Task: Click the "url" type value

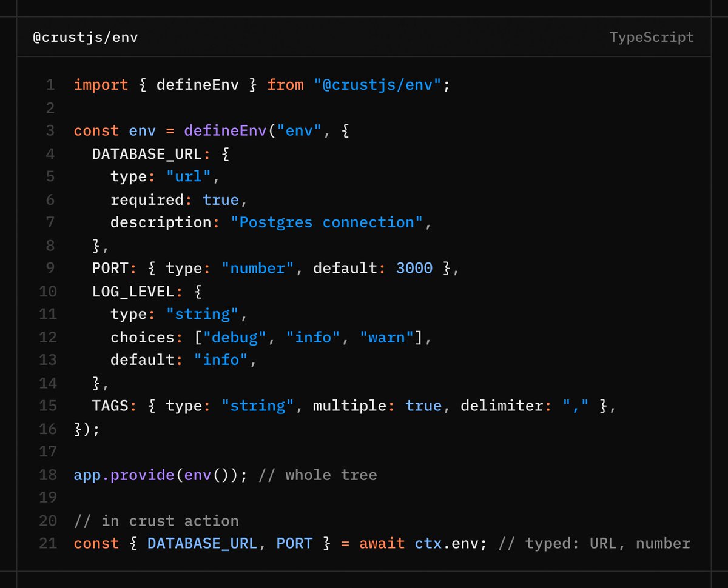Action: point(189,176)
